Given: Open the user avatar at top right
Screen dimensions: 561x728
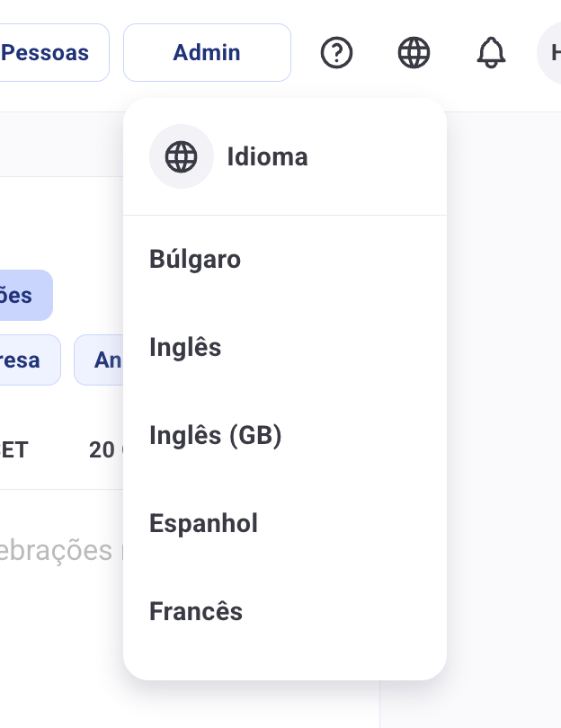Looking at the screenshot, I should (x=549, y=52).
